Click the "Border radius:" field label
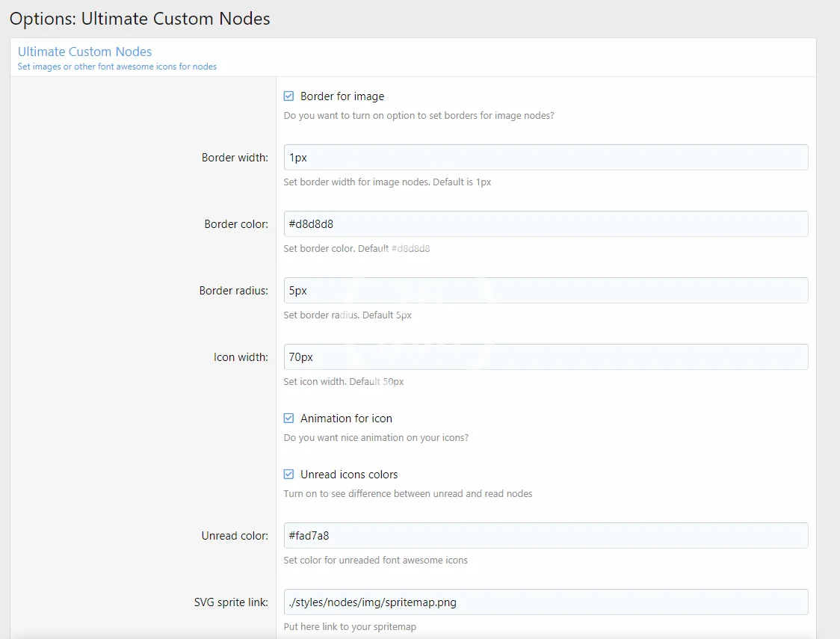 tap(233, 291)
